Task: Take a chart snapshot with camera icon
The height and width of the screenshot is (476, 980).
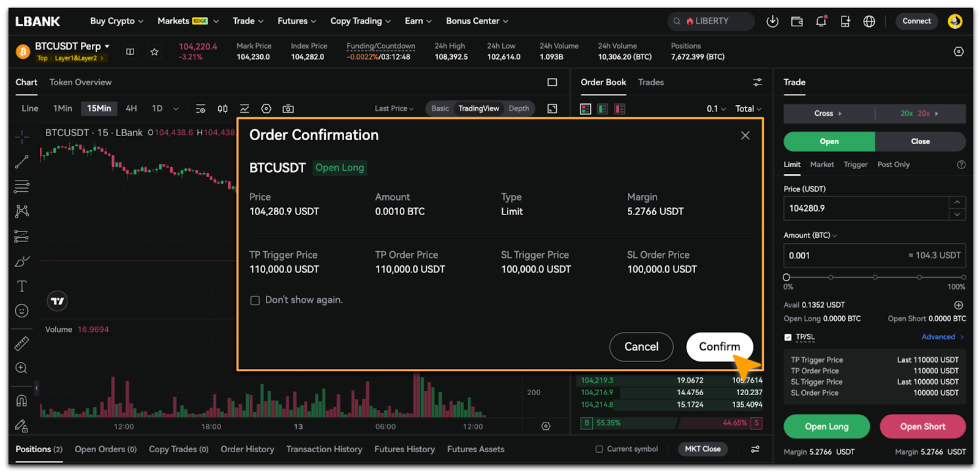Action: 288,109
